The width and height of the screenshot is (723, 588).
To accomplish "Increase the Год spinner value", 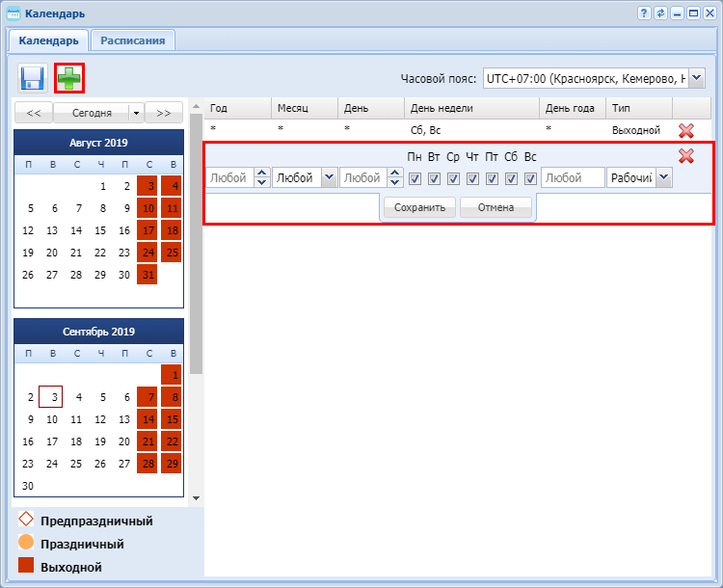I will tap(262, 173).
